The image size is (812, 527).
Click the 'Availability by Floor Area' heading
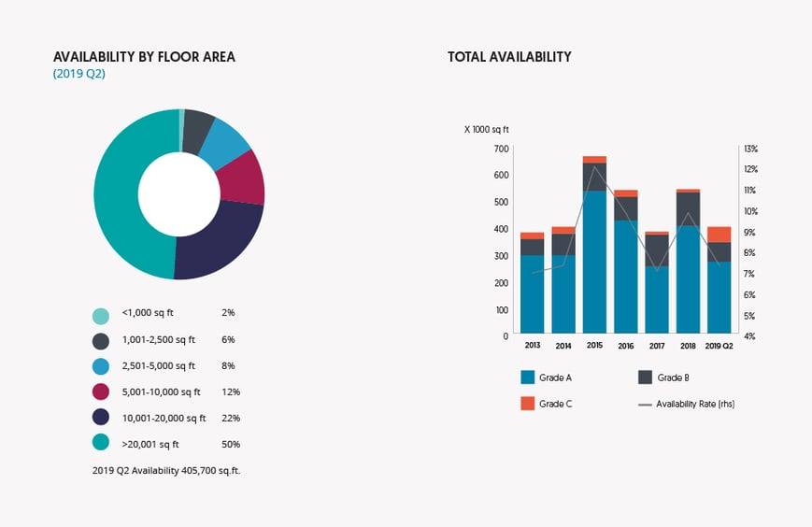[x=144, y=57]
